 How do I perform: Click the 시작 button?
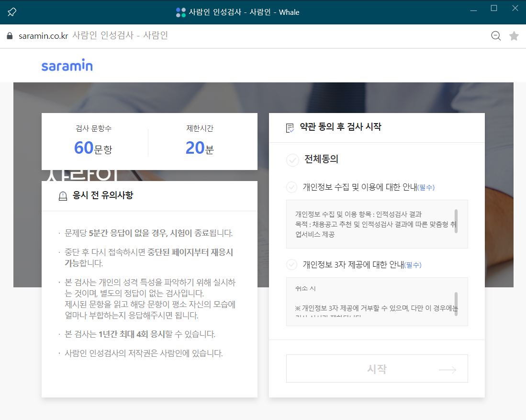(377, 368)
